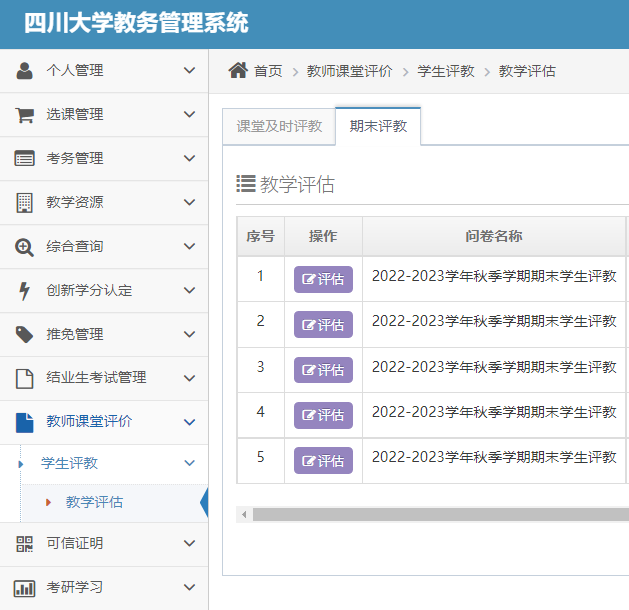Collapse the 教师课堂评价 section chevron
Viewport: 629px width, 610px height.
[x=189, y=421]
